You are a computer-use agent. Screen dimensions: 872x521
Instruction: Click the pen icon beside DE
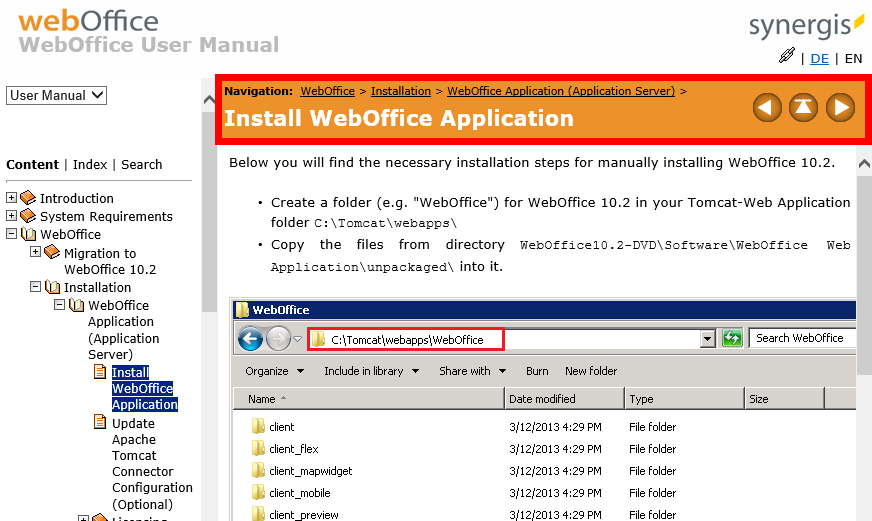(787, 56)
